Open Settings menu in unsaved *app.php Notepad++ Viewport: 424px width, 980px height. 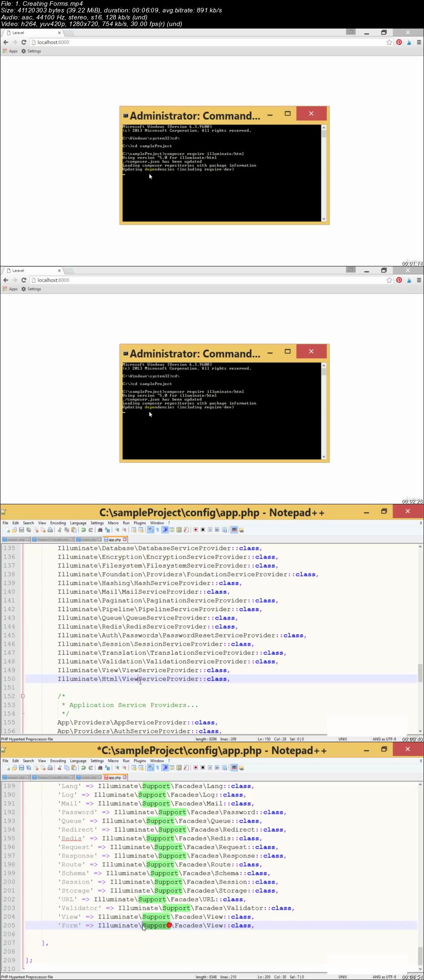click(97, 761)
